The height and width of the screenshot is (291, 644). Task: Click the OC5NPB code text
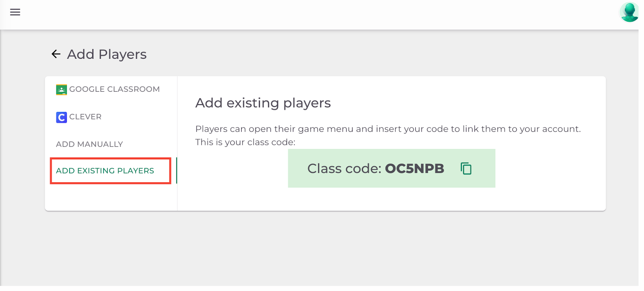(415, 168)
